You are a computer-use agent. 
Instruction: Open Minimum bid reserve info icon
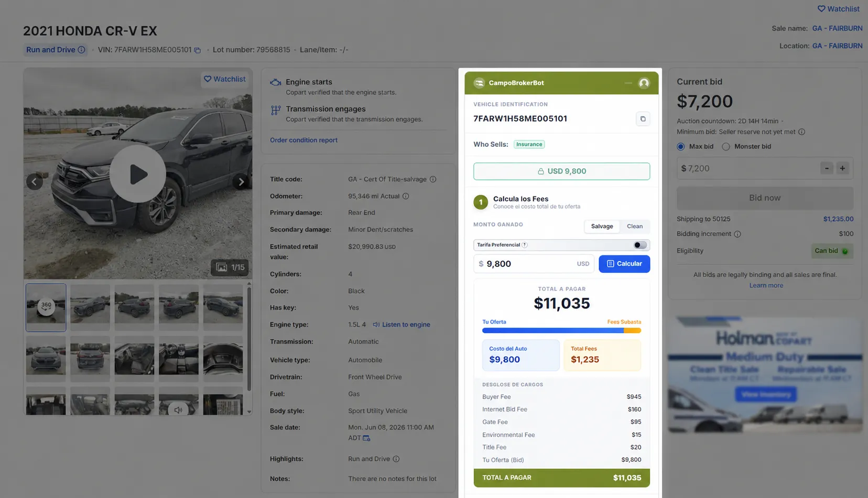tap(801, 132)
